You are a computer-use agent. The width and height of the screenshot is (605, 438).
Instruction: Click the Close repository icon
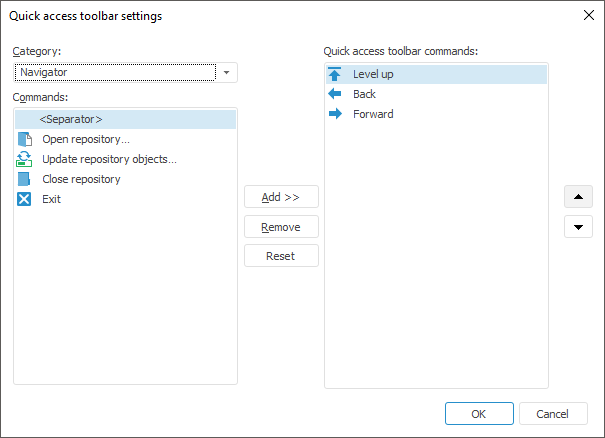click(x=25, y=179)
